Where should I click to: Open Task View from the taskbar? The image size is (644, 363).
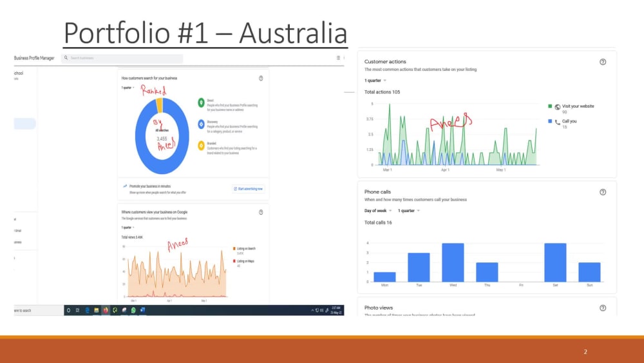click(78, 310)
